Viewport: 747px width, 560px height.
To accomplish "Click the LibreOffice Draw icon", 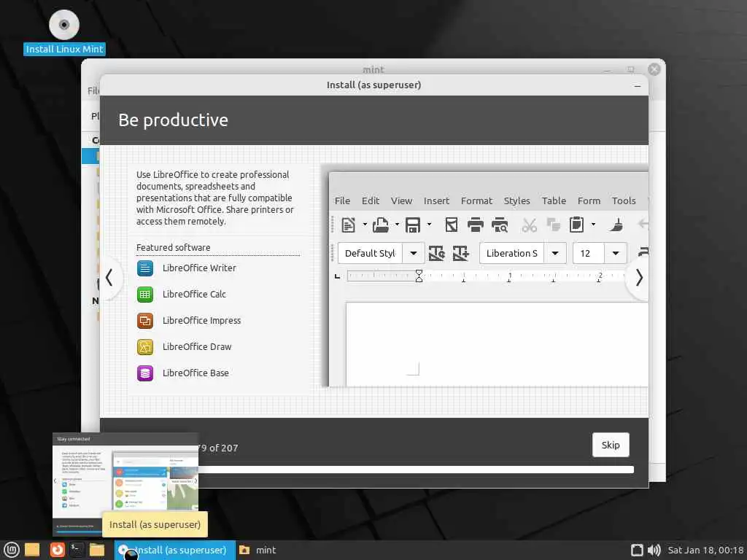I will [145, 346].
